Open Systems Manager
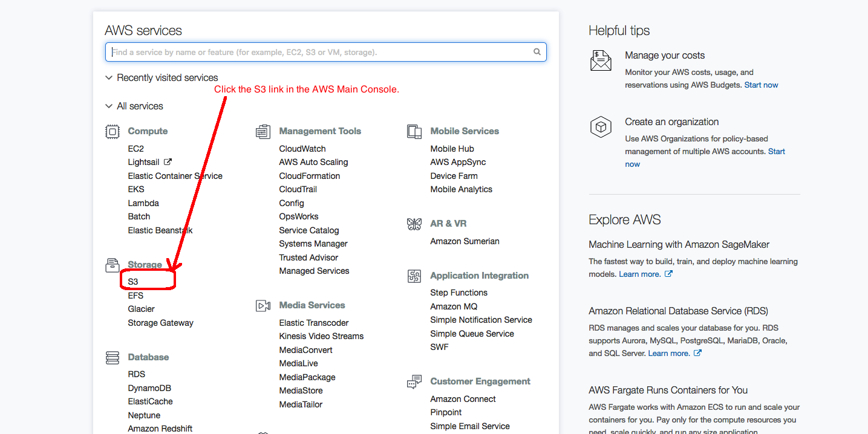The height and width of the screenshot is (434, 868). 313,244
